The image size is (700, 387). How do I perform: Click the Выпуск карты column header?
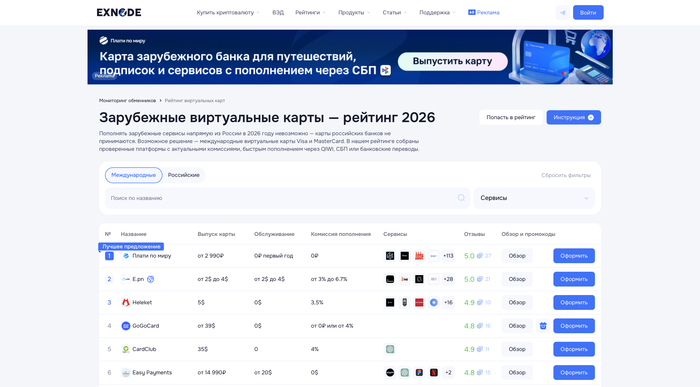coord(216,234)
